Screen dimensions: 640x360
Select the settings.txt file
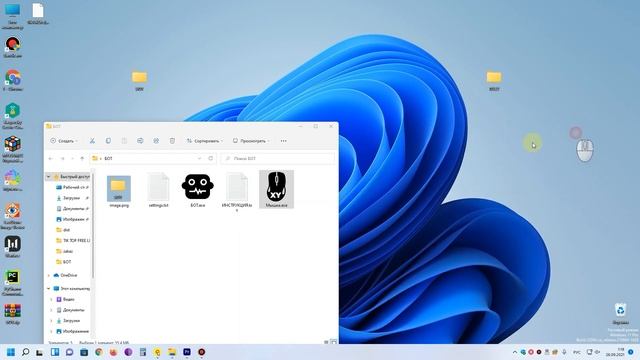(158, 190)
